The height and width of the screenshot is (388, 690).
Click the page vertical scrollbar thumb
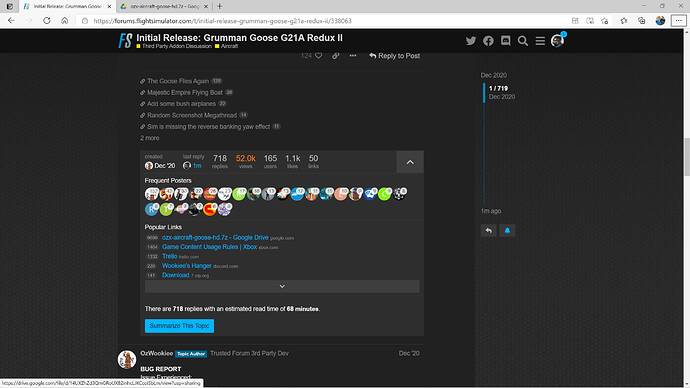coord(686,157)
